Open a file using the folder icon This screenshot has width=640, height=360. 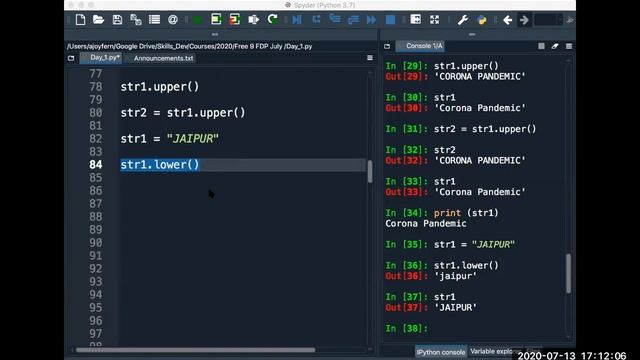coord(98,20)
